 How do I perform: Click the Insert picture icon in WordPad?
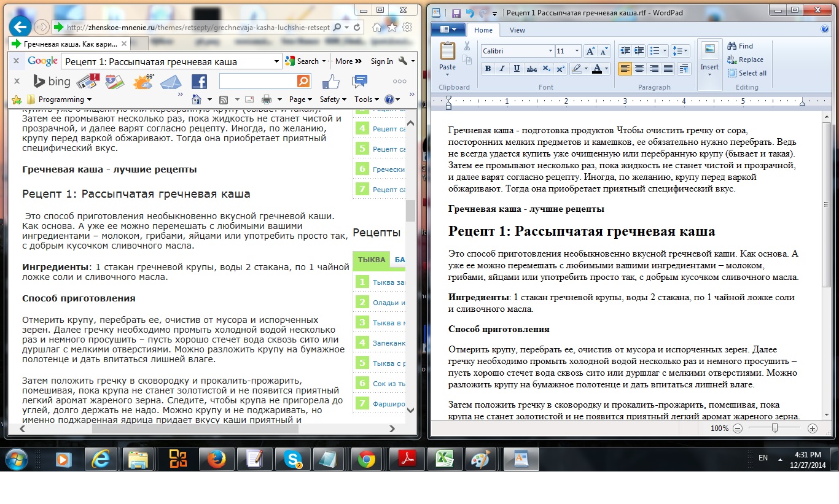[x=709, y=50]
